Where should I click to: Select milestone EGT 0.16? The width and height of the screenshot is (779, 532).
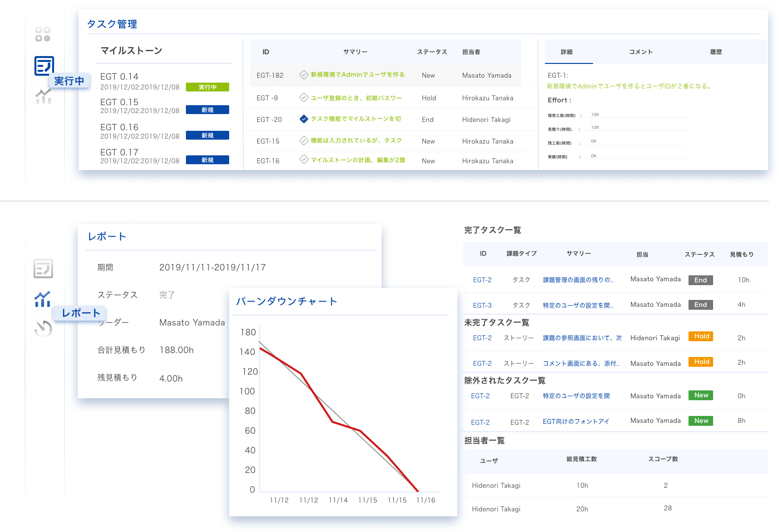[x=120, y=127]
